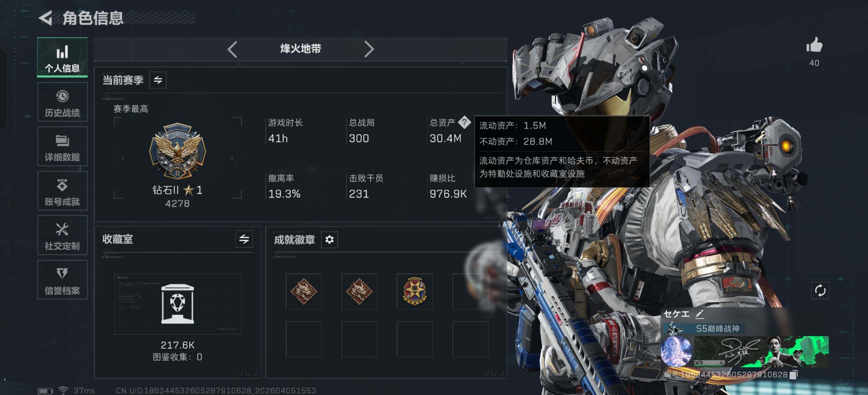Open the 历史战绩 tab
Viewport: 868px width, 395px height.
tap(62, 102)
